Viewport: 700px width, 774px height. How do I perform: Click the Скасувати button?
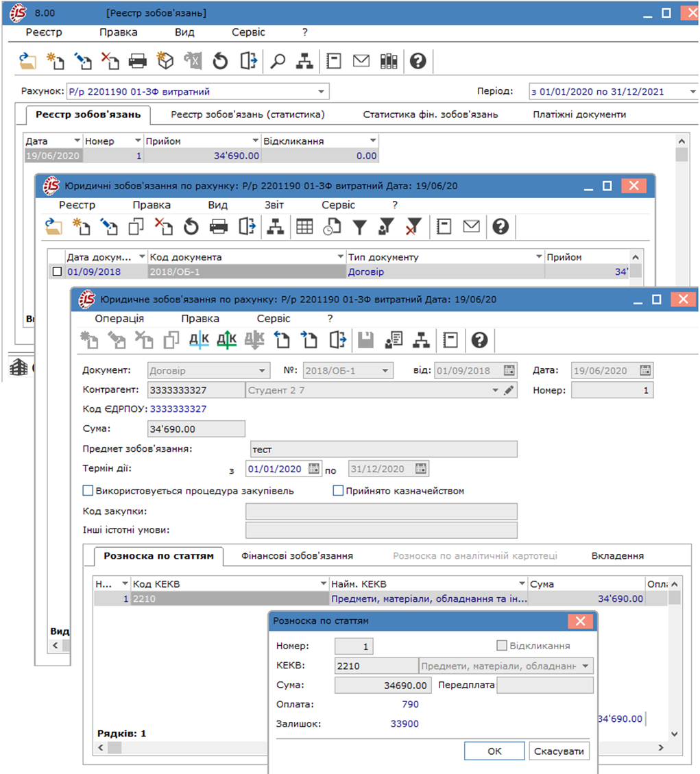559,751
